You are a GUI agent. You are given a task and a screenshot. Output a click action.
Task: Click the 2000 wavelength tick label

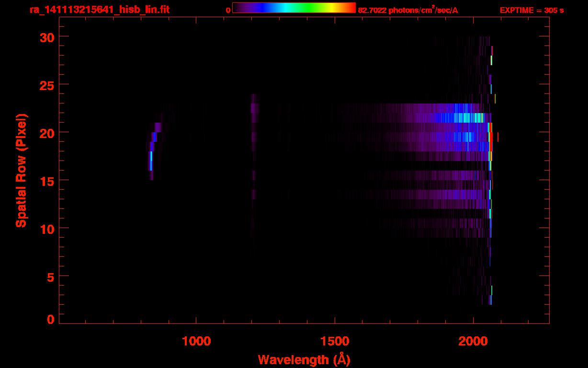(x=473, y=341)
